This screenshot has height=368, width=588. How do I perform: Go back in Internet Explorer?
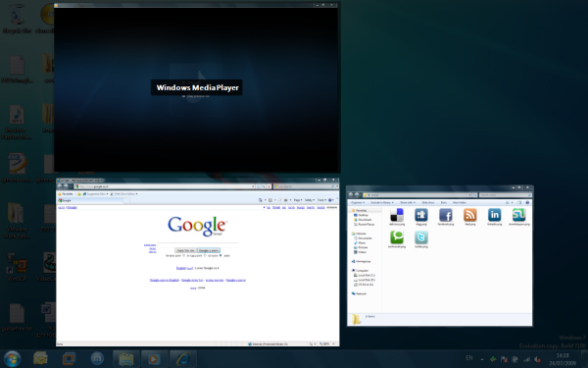(x=60, y=186)
